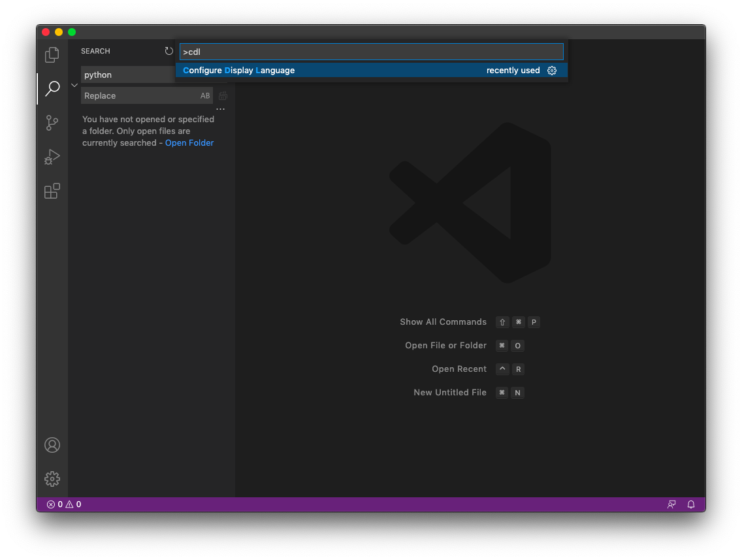Open the Manage gear in activity bar
The height and width of the screenshot is (560, 742).
click(52, 479)
